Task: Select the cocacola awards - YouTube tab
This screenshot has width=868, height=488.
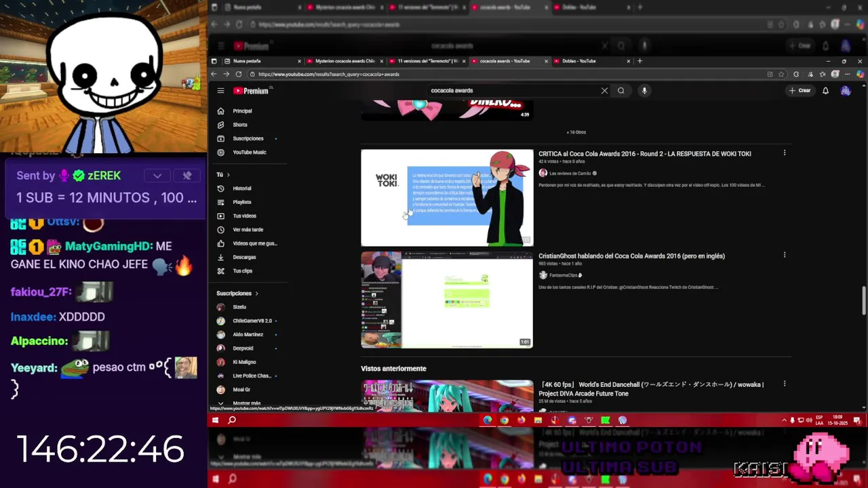Action: pyautogui.click(x=509, y=61)
